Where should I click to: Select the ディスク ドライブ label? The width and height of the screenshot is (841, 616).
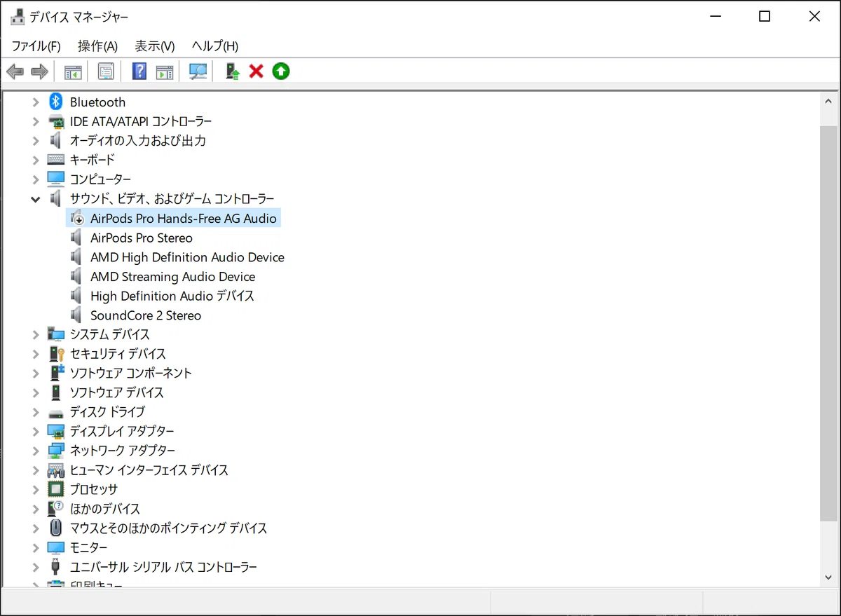pyautogui.click(x=107, y=412)
